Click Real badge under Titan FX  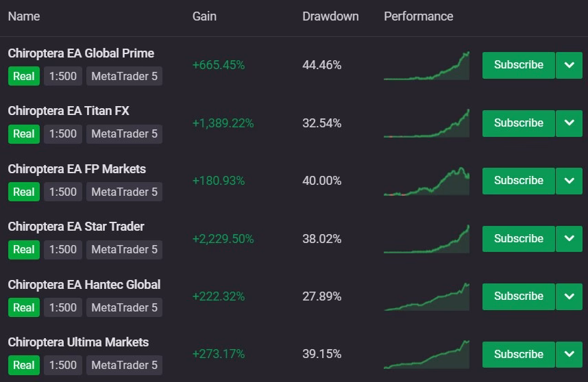(x=24, y=134)
